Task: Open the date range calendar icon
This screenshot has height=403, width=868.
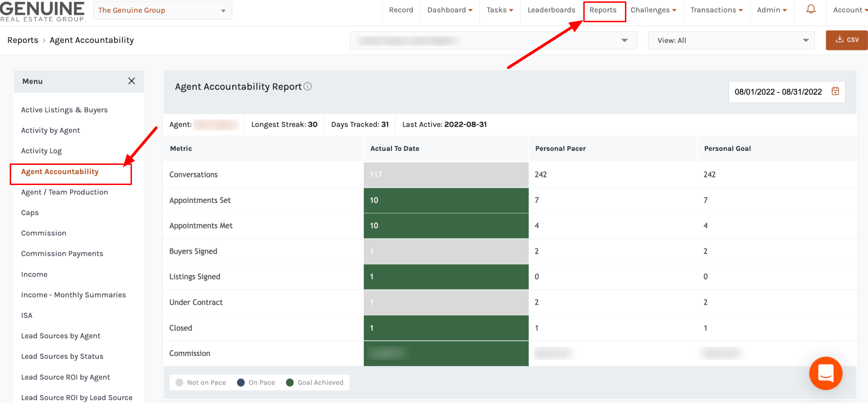Action: coord(835,91)
